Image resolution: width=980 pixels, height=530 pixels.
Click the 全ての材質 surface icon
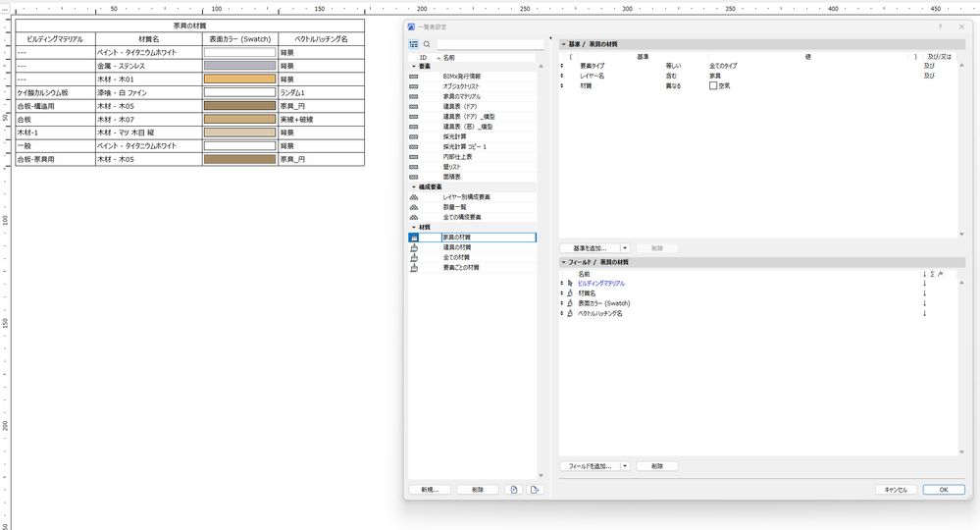pyautogui.click(x=414, y=257)
